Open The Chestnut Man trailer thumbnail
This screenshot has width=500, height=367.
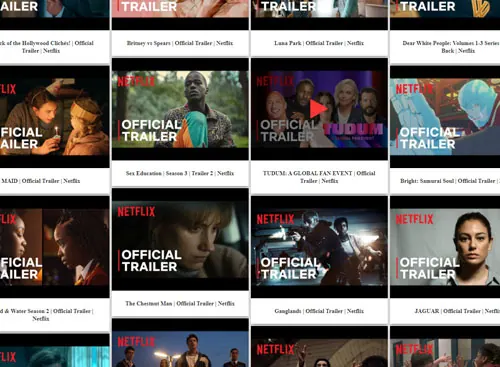point(180,239)
